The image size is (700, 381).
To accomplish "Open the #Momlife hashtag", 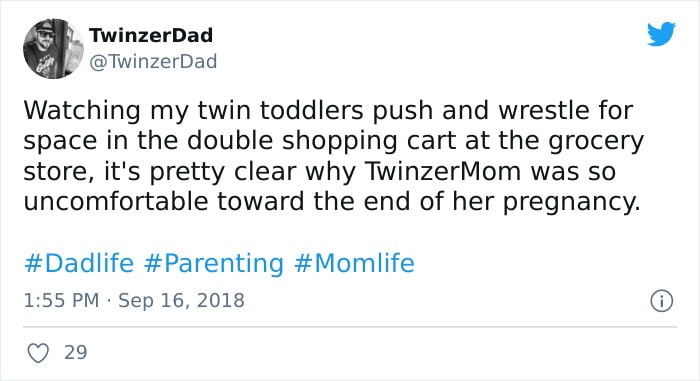I will click(x=354, y=263).
